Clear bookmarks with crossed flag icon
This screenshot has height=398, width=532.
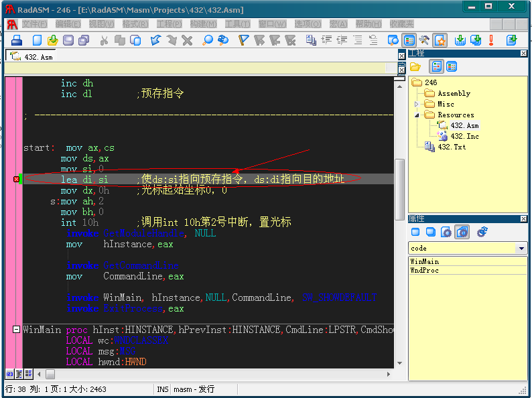290,40
